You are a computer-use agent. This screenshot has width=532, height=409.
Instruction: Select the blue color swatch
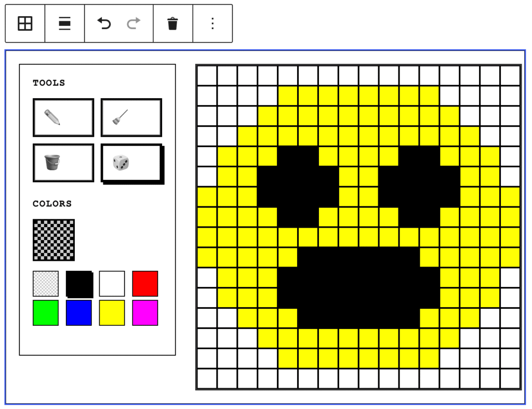79,313
